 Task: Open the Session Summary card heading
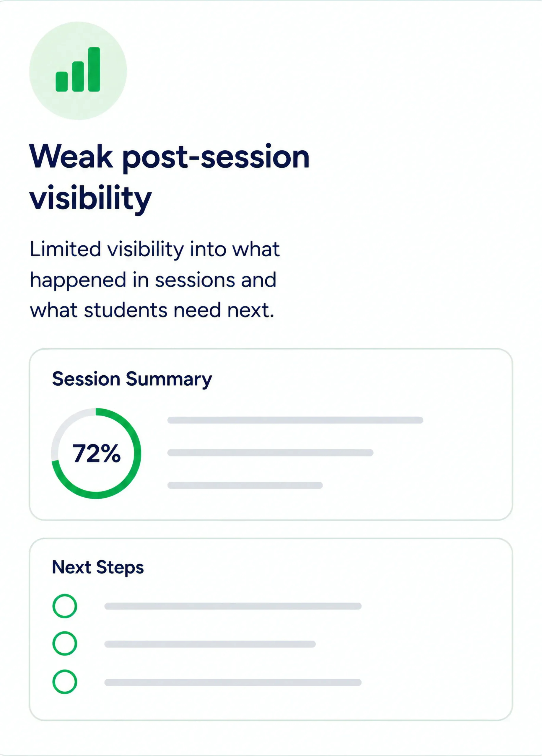tap(132, 379)
